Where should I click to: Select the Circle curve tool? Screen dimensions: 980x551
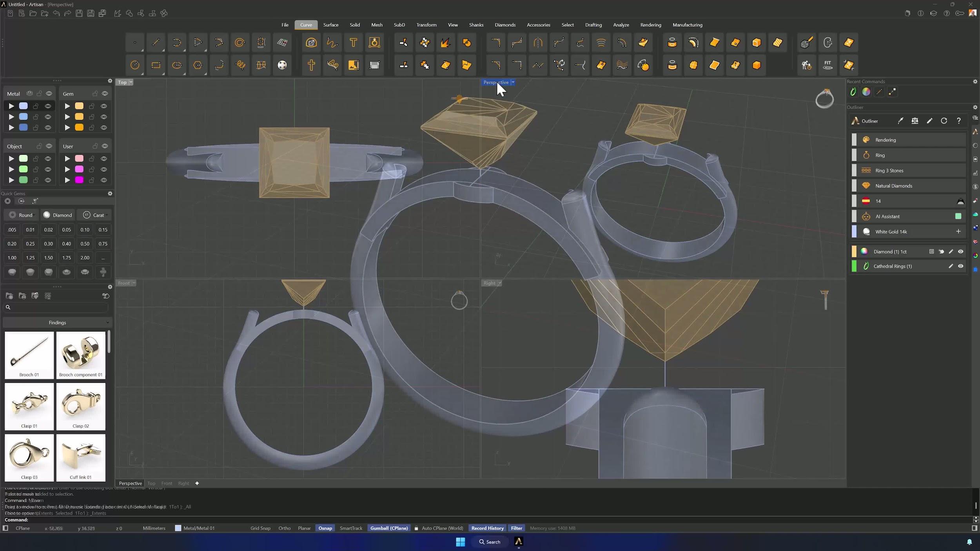(x=135, y=65)
